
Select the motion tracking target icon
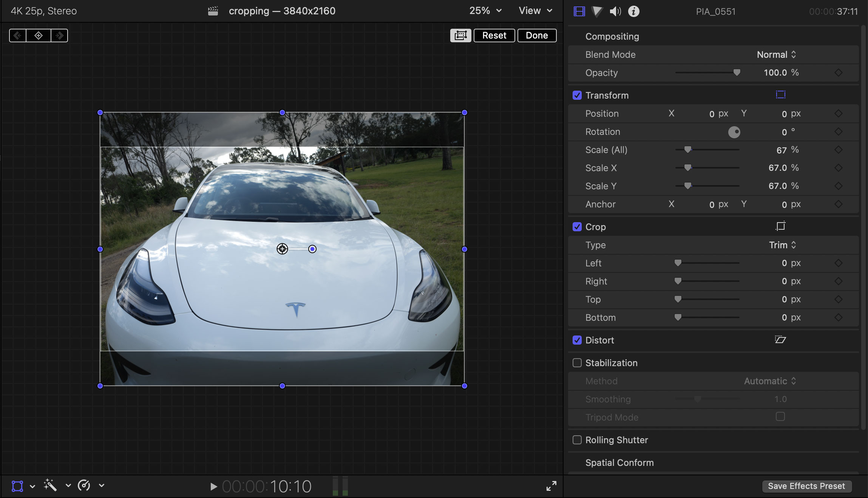coord(283,248)
